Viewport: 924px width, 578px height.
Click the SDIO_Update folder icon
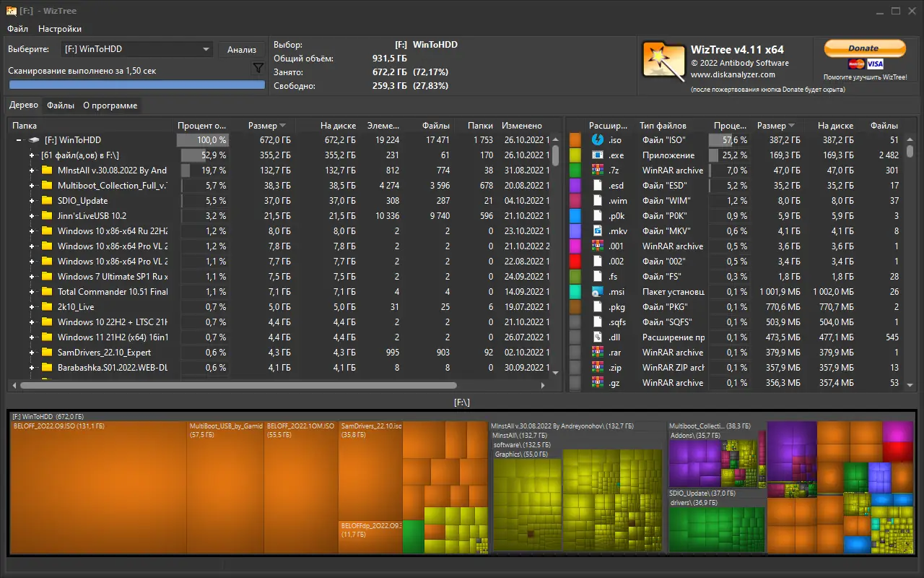[47, 201]
